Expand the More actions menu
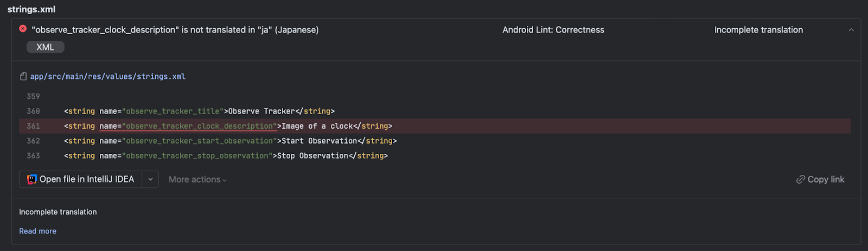Screen dimensions: 868x251 (197, 179)
